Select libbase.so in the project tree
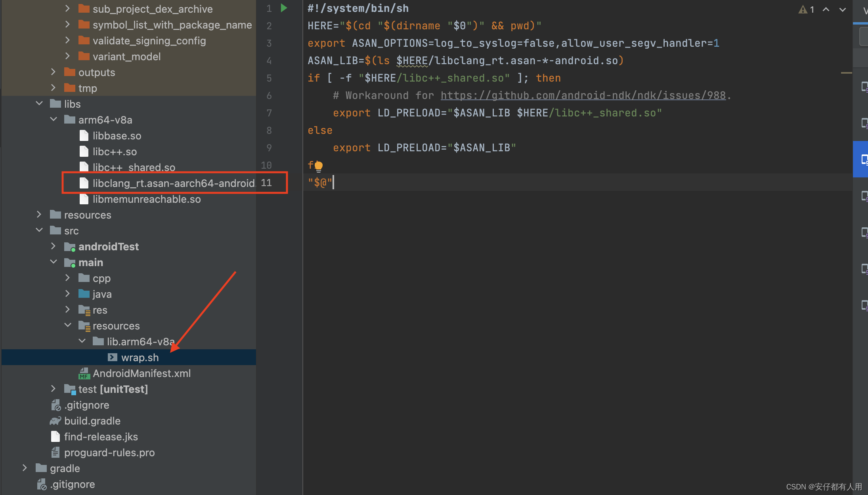Screen dimensions: 868x495 pyautogui.click(x=117, y=136)
